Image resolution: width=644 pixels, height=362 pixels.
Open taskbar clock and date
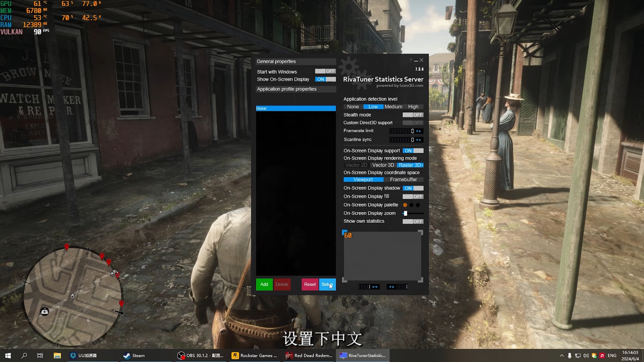point(630,356)
